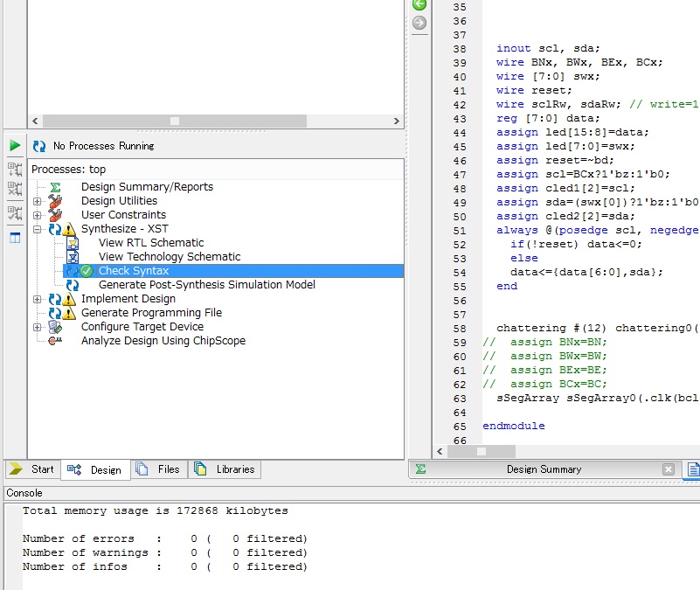Click the Configure Target Device icon
The height and width of the screenshot is (590, 700).
[55, 327]
